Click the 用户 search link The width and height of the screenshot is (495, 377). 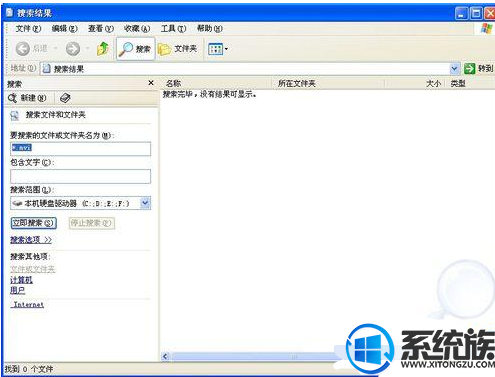point(17,290)
